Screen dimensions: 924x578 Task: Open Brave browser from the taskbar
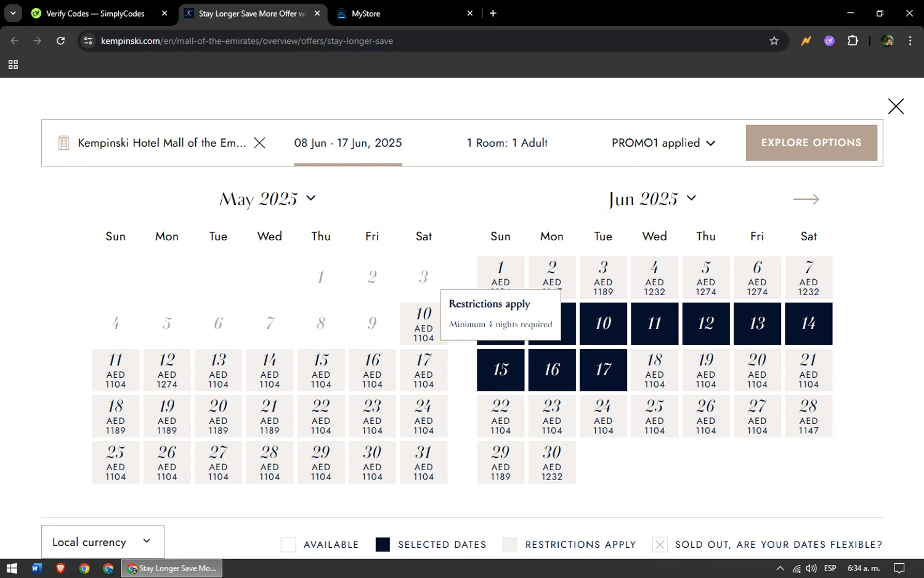click(x=60, y=568)
